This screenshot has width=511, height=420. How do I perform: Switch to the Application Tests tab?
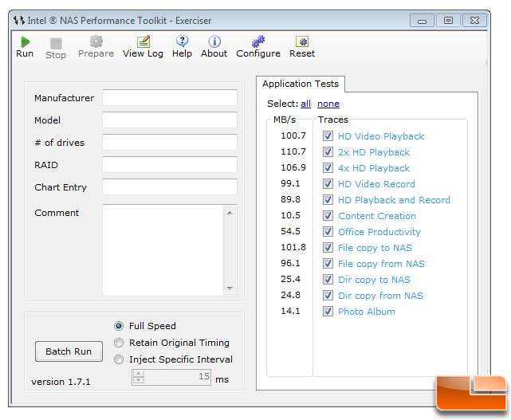[x=301, y=84]
